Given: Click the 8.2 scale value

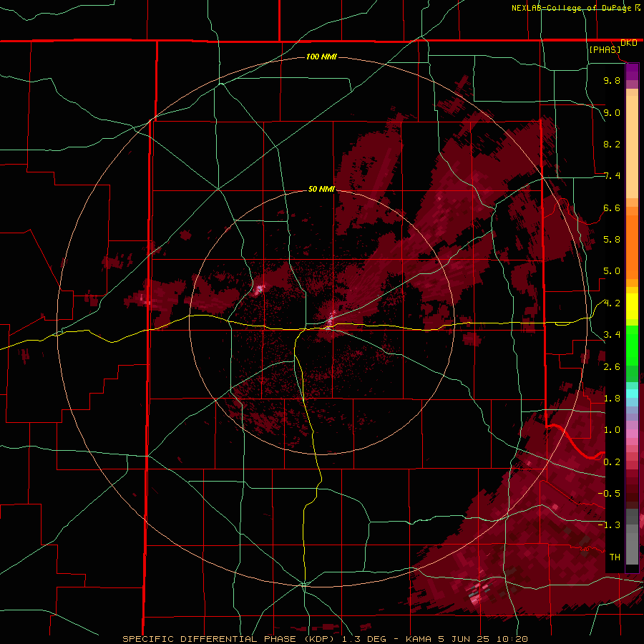Looking at the screenshot, I should (x=612, y=144).
